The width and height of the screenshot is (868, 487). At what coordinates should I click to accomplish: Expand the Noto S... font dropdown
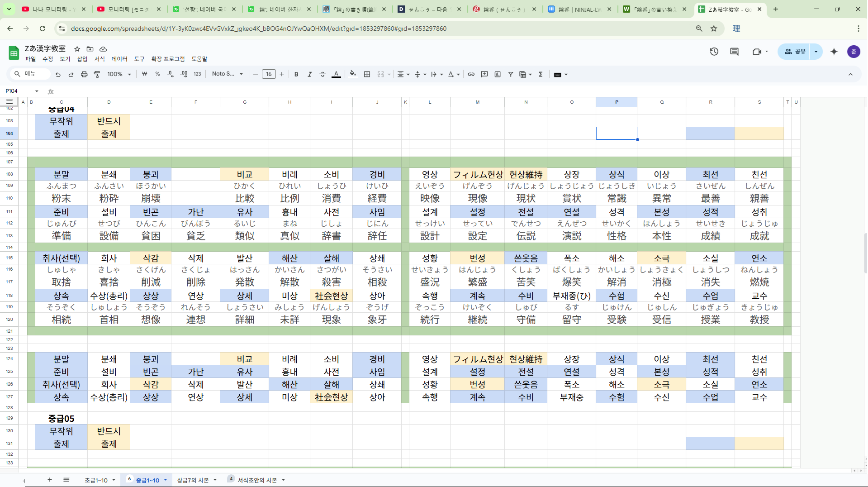tap(228, 74)
